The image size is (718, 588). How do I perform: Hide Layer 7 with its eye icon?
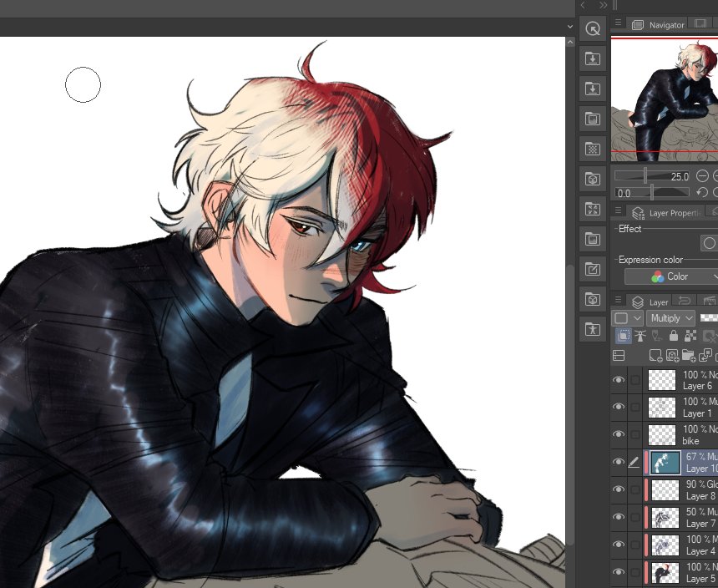click(619, 516)
